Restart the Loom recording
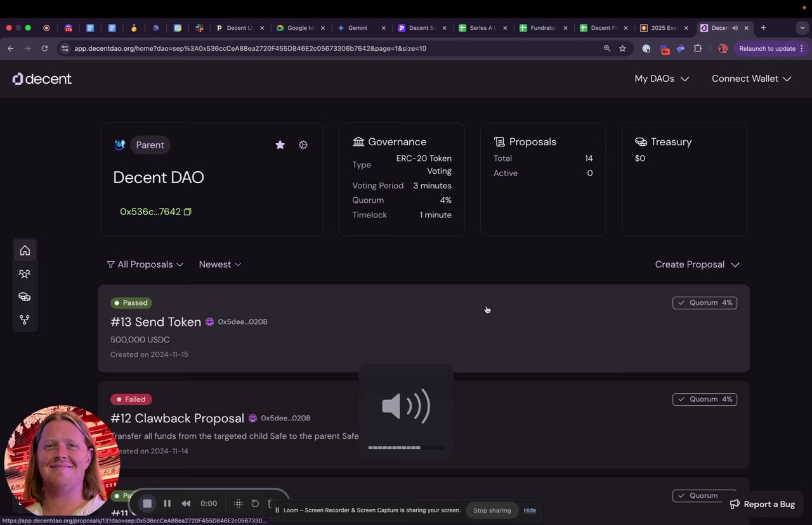Viewport: 812px width, 525px height. tap(255, 503)
